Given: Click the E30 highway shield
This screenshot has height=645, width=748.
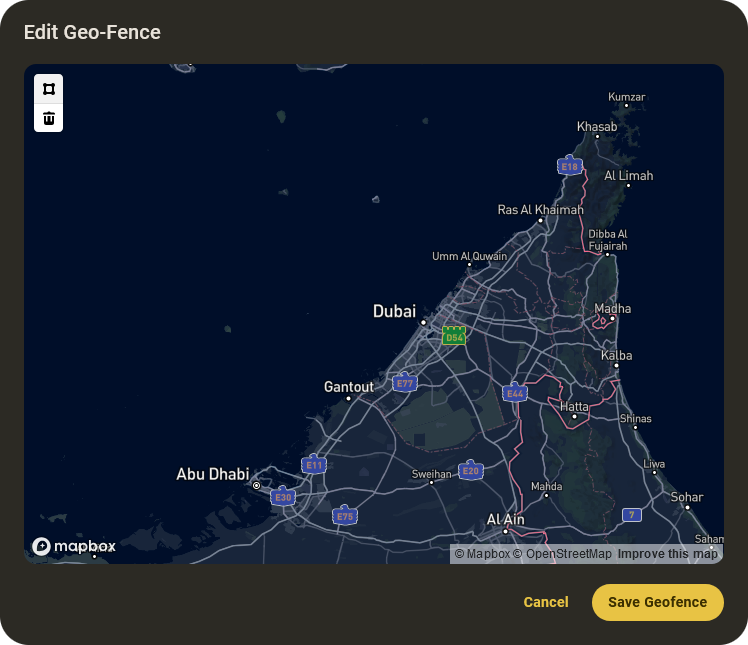Looking at the screenshot, I should 283,496.
